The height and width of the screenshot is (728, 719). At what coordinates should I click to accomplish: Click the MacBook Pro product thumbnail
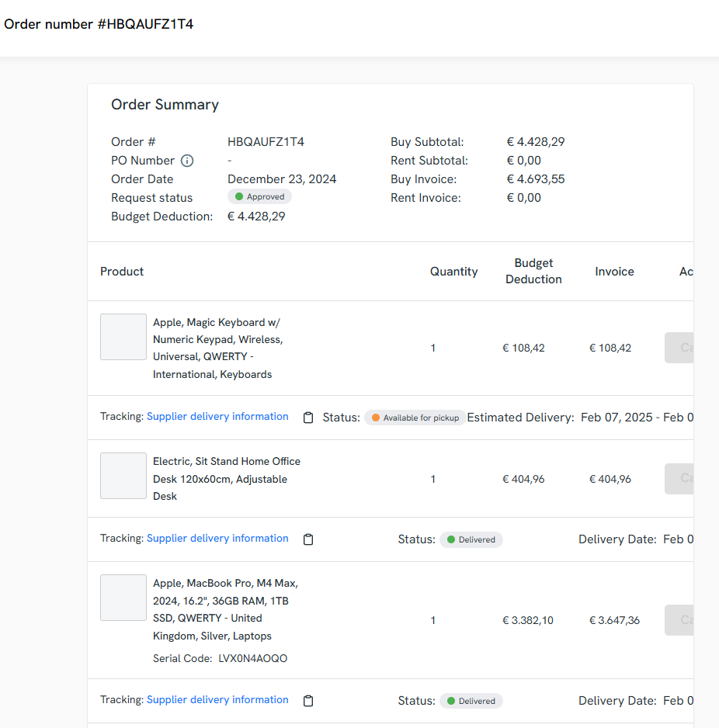pos(123,598)
